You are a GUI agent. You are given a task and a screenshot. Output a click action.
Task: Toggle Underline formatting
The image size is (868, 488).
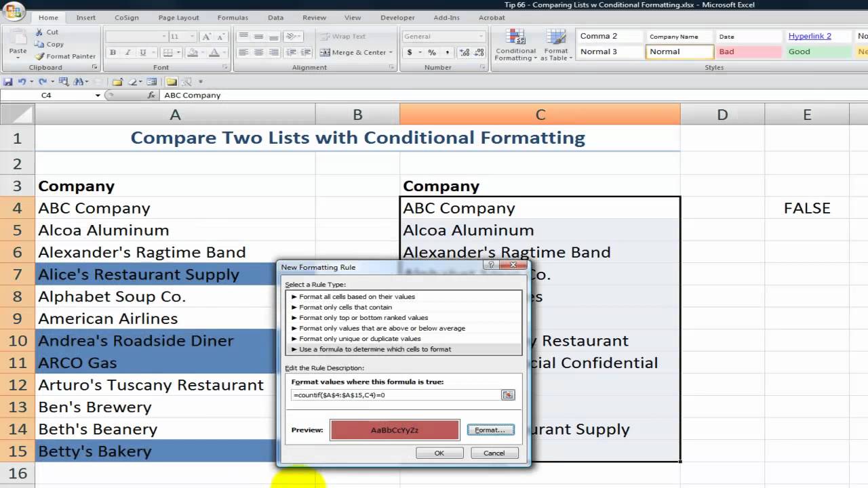coord(142,52)
